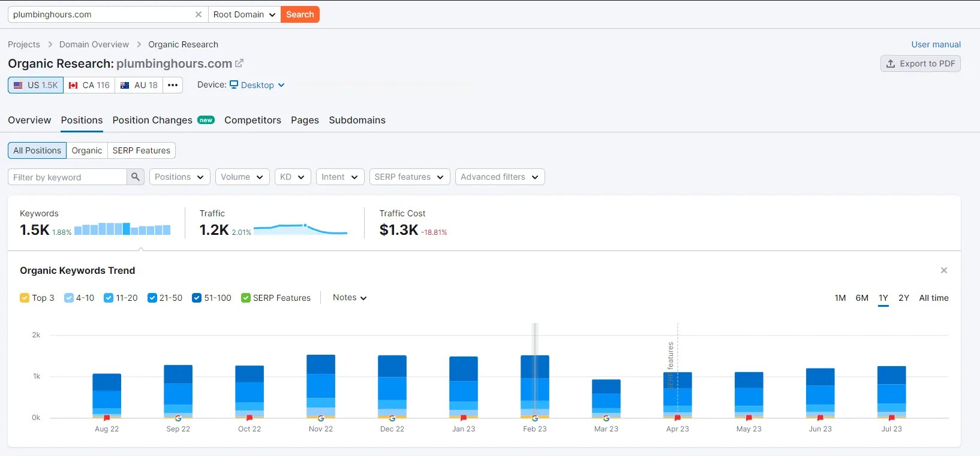Screen dimensions: 980x456
Task: Open the Root Domain dropdown
Action: click(244, 14)
